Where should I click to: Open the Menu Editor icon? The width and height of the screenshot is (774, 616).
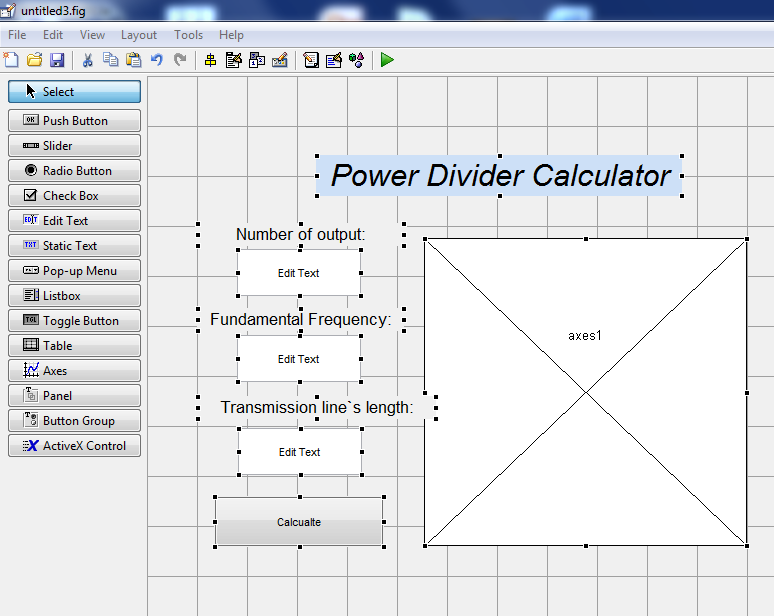pyautogui.click(x=233, y=60)
